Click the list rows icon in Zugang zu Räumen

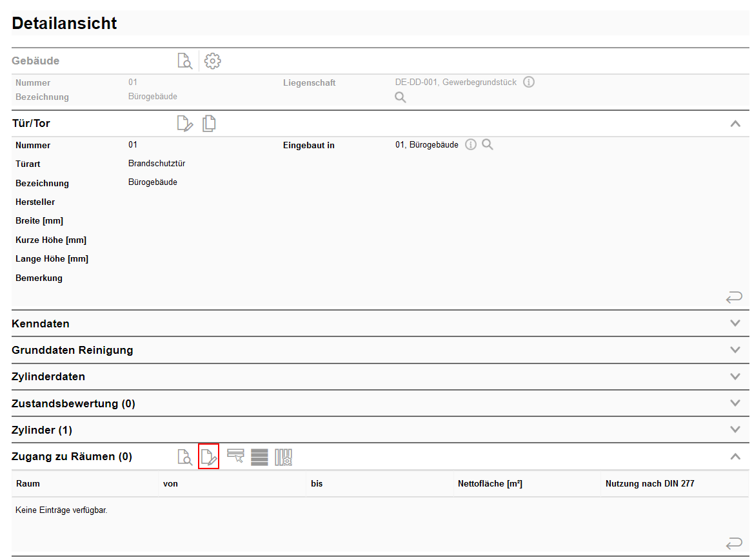tap(259, 457)
